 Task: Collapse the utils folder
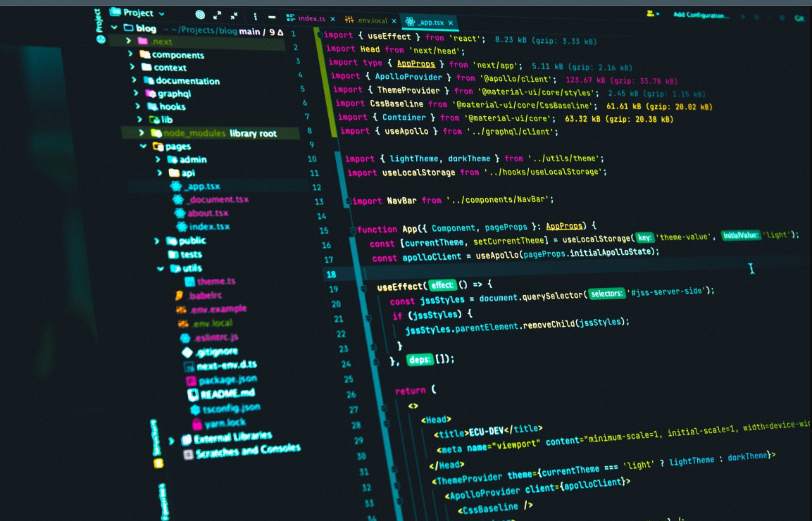(161, 268)
